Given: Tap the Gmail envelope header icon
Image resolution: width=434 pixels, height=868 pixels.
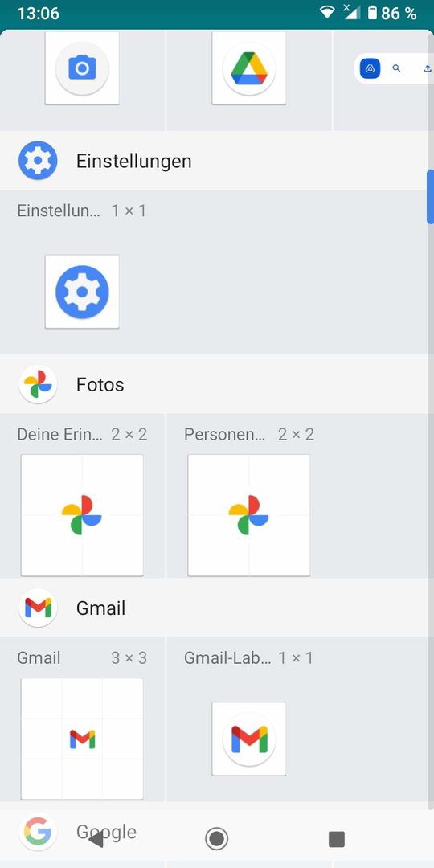Looking at the screenshot, I should coord(38,608).
